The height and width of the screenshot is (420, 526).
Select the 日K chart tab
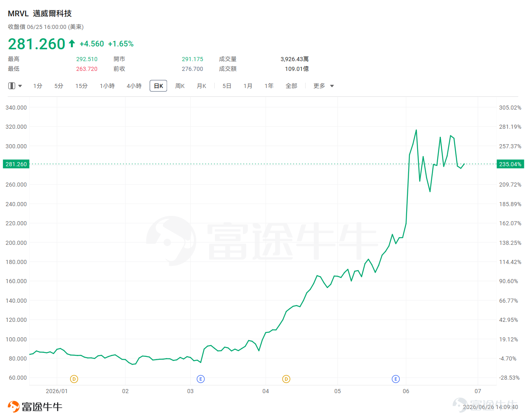pos(158,86)
